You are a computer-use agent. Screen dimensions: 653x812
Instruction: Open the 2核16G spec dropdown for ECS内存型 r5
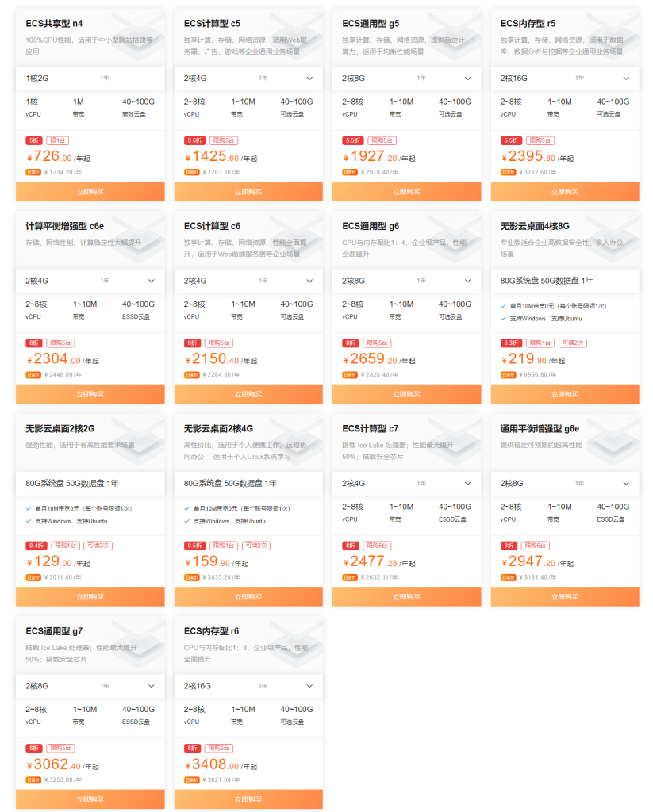tap(626, 79)
